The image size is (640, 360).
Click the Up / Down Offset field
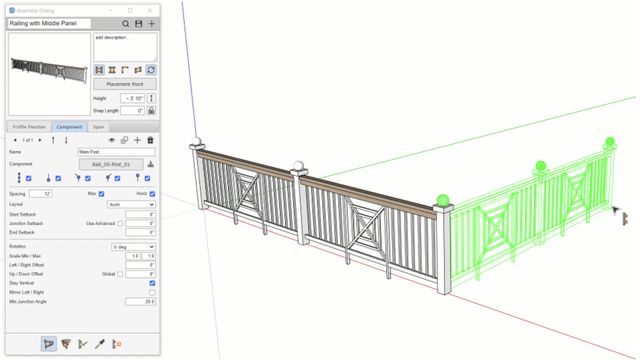(x=140, y=274)
